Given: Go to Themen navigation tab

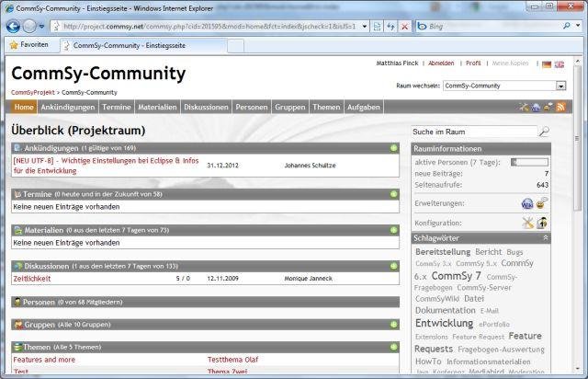Looking at the screenshot, I should [x=326, y=107].
